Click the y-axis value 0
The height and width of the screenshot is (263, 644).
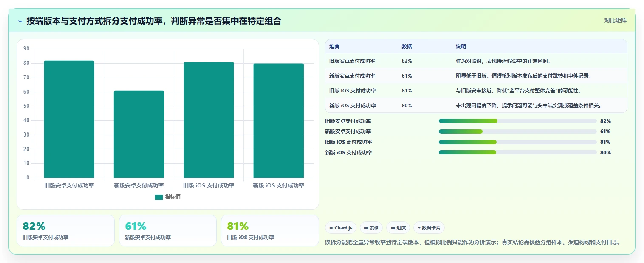28,178
